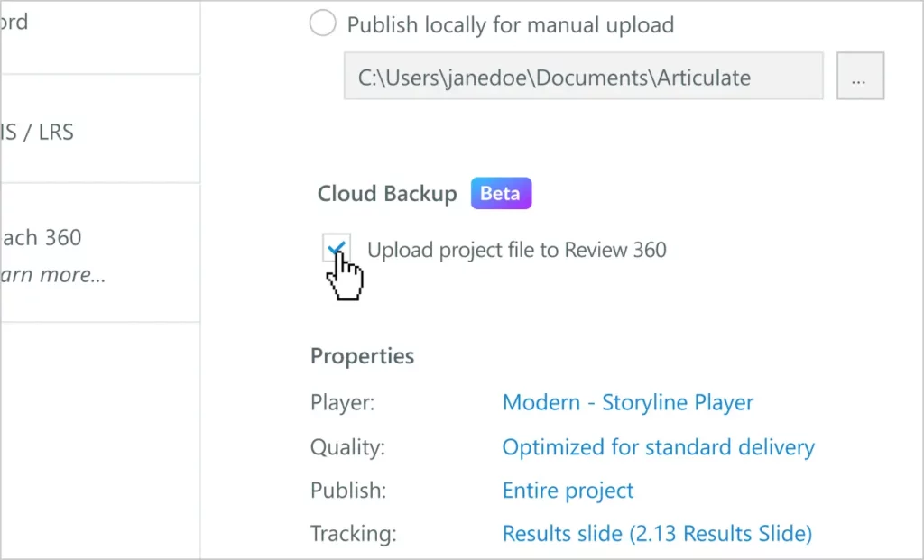Click the Quality: property label
The height and width of the screenshot is (560, 924).
point(346,447)
